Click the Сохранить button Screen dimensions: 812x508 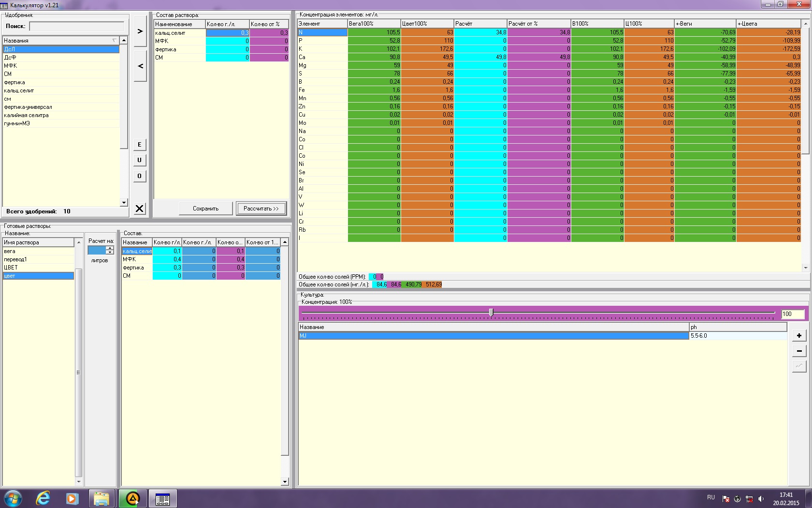206,209
